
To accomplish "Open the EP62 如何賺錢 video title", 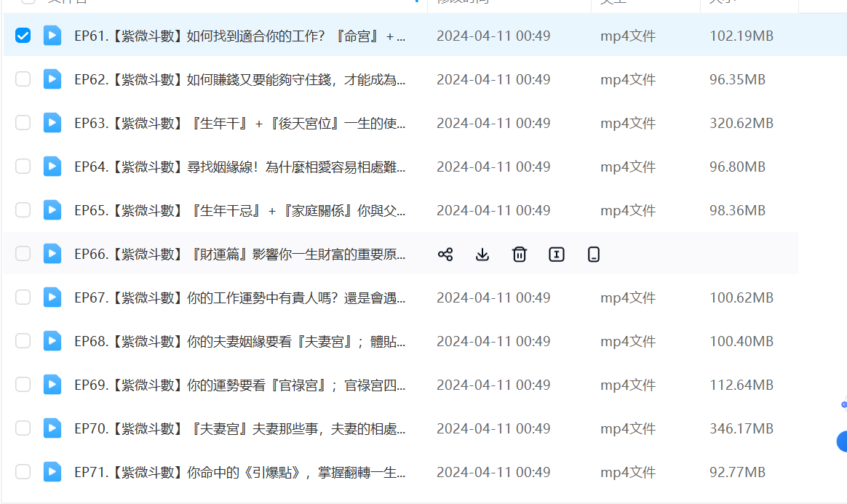I will tap(240, 79).
